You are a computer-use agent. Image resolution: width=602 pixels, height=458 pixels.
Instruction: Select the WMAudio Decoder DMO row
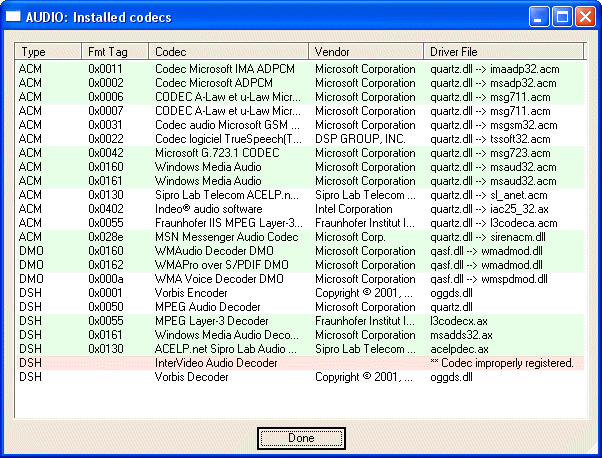pos(300,251)
